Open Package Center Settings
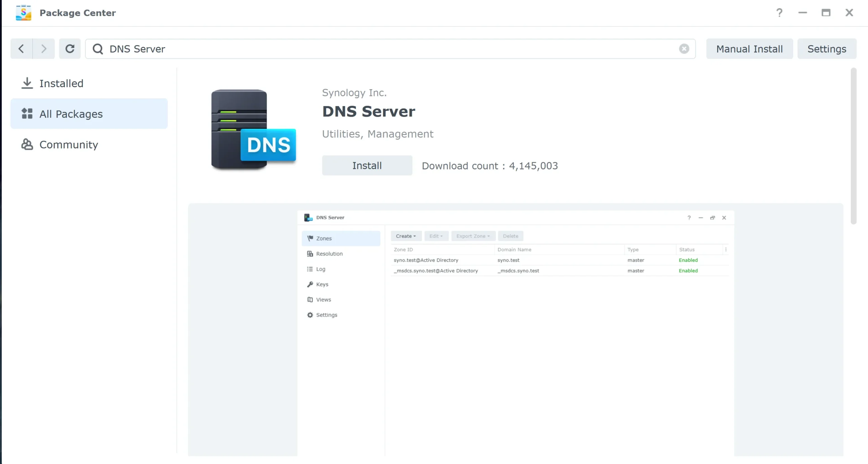 [x=827, y=49]
